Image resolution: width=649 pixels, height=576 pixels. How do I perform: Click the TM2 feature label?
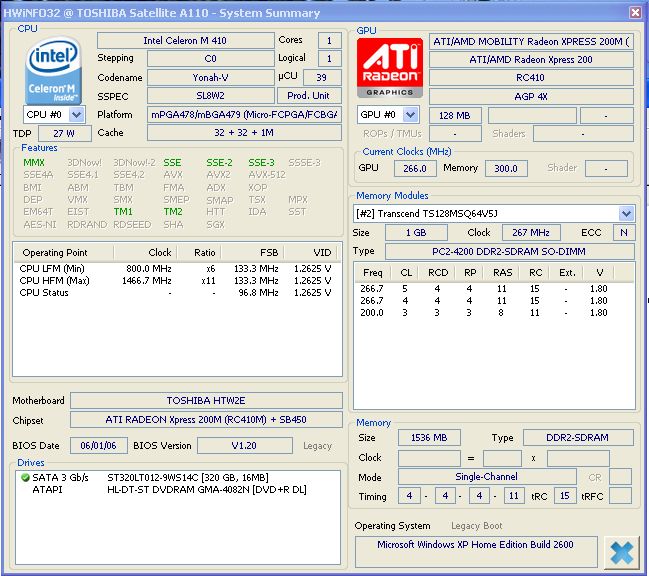click(x=173, y=212)
